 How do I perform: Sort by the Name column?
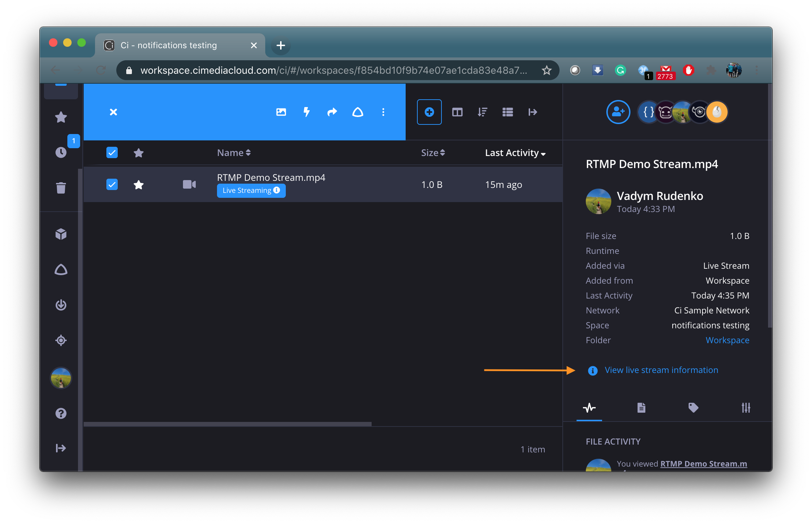coord(234,153)
